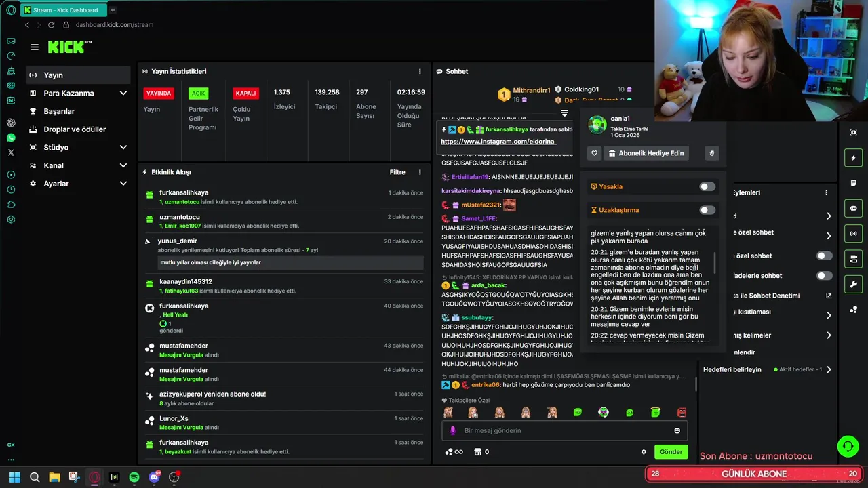Image resolution: width=868 pixels, height=488 pixels.
Task: Open browser sidebar history clock icon
Action: 11,190
